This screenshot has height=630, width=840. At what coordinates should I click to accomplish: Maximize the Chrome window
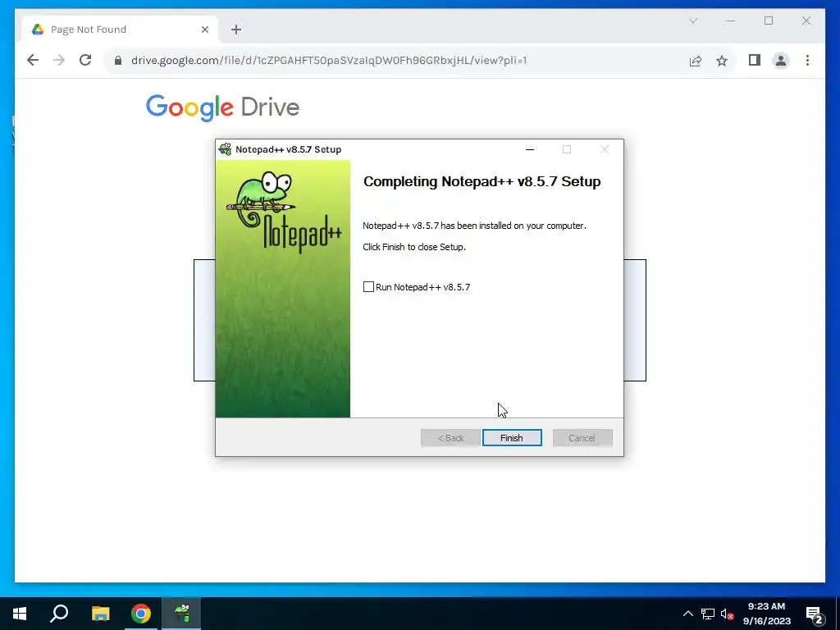pos(768,21)
